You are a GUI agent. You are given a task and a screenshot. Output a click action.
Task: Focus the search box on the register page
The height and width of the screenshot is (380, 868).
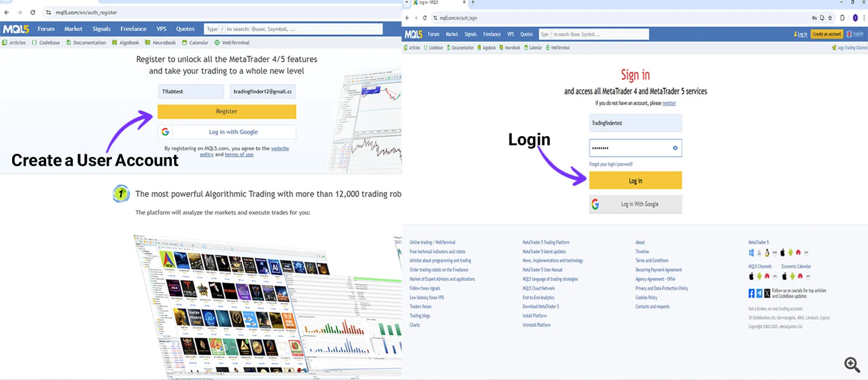[x=293, y=29]
